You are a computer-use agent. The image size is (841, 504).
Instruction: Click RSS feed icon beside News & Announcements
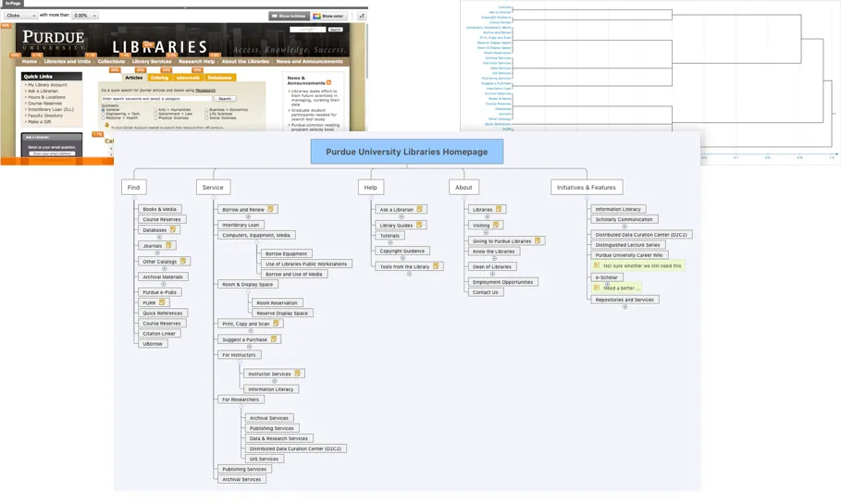click(x=328, y=82)
